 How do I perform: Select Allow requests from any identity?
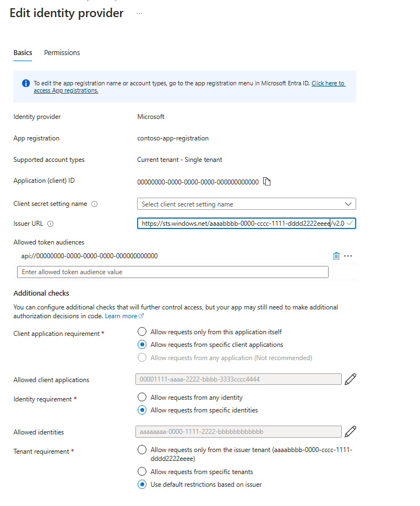[x=142, y=397]
